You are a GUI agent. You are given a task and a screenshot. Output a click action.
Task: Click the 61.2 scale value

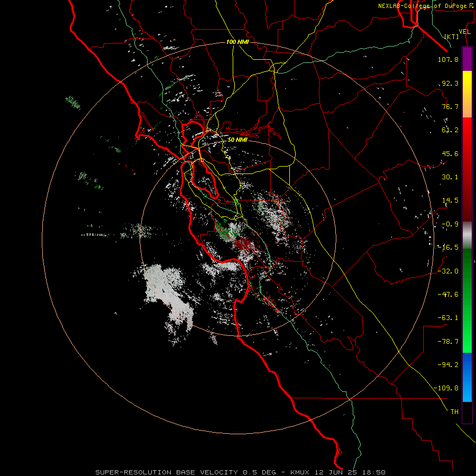[450, 130]
